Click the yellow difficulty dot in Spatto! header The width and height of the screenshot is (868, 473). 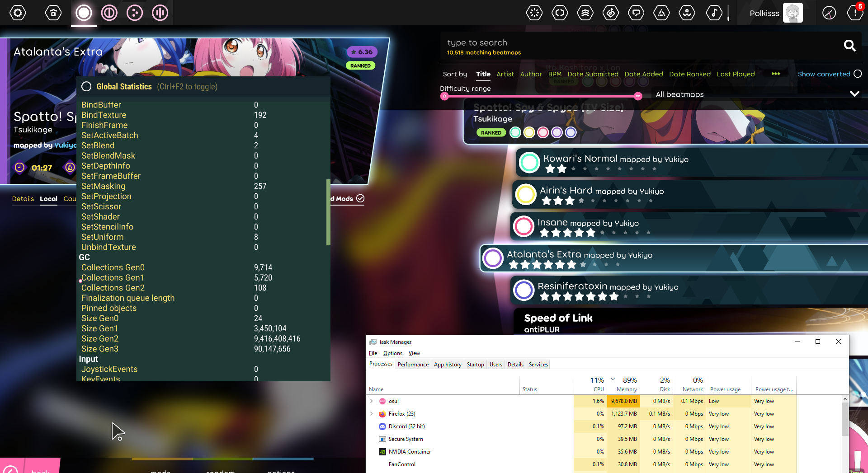529,132
